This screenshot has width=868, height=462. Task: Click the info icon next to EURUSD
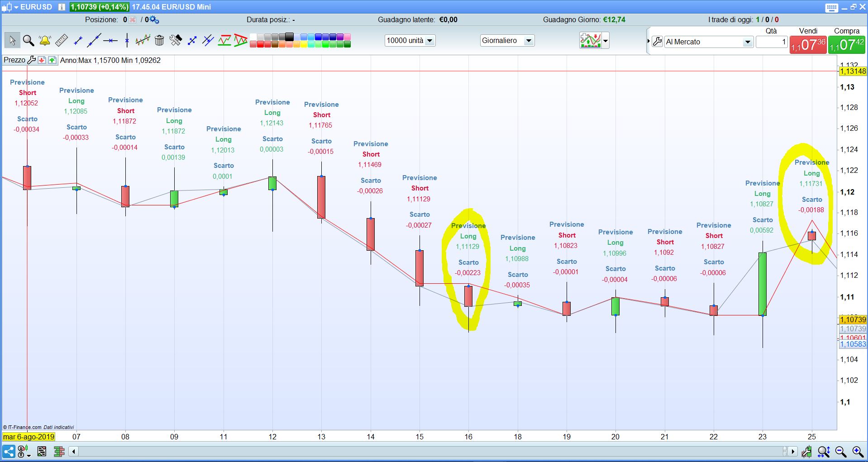pos(62,7)
